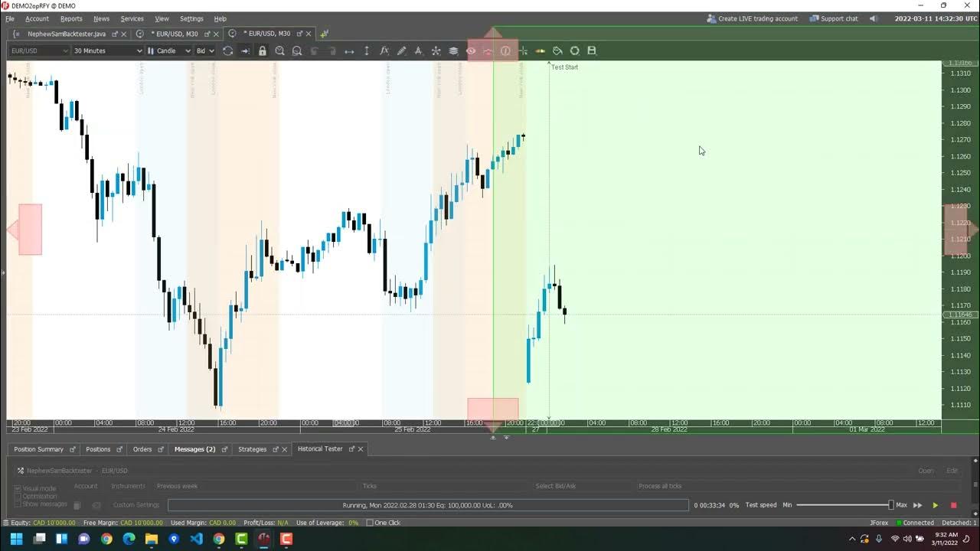Click the circular reload icon near save
Image resolution: width=980 pixels, height=551 pixels.
pos(574,51)
